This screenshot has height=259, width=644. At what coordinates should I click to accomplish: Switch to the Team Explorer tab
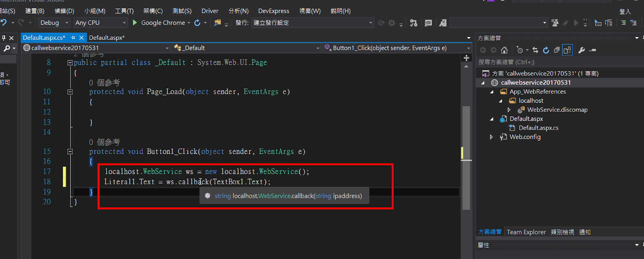526,232
